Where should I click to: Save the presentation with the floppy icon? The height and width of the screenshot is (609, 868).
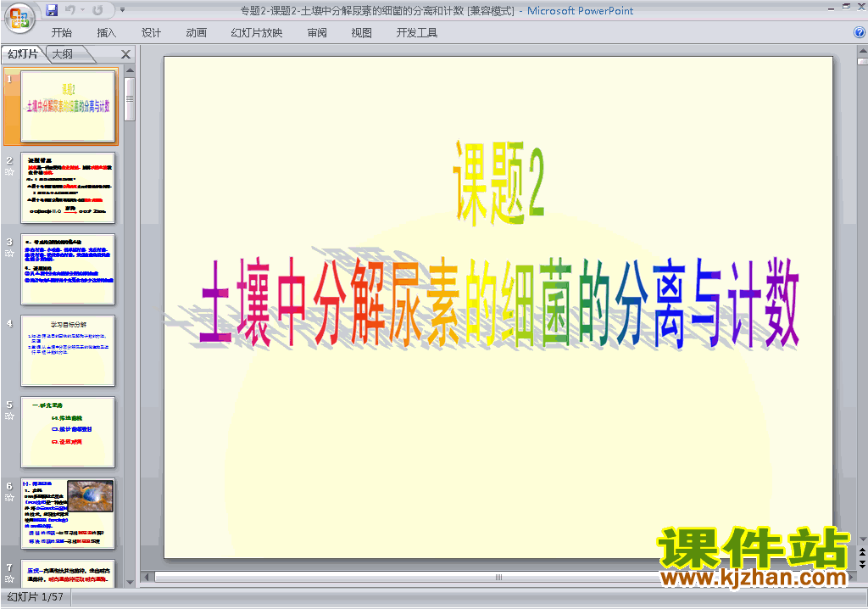52,10
